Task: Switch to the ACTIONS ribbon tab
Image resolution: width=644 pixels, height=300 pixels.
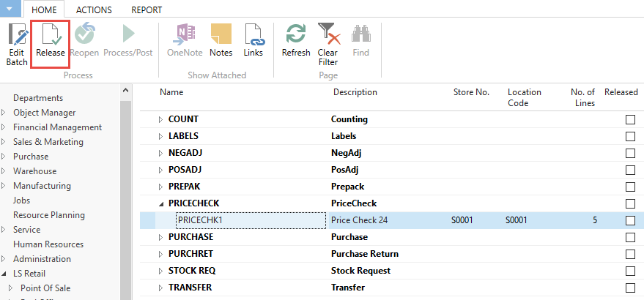Action: (x=94, y=10)
